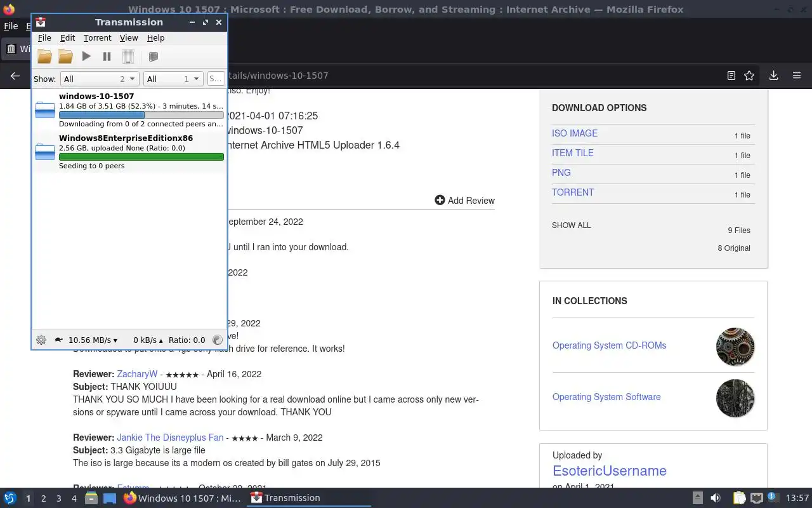Click the Operating System Software thumbnail
Viewport: 812px width, 508px height.
(x=735, y=398)
